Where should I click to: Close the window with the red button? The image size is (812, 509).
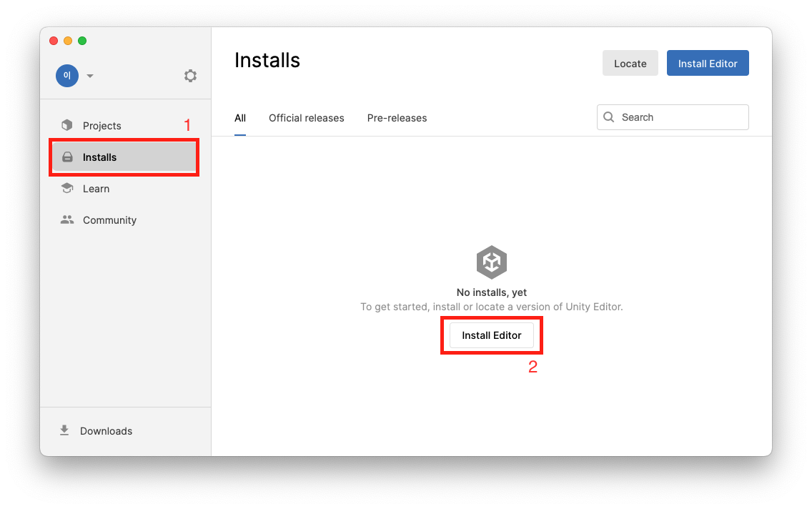pyautogui.click(x=54, y=41)
